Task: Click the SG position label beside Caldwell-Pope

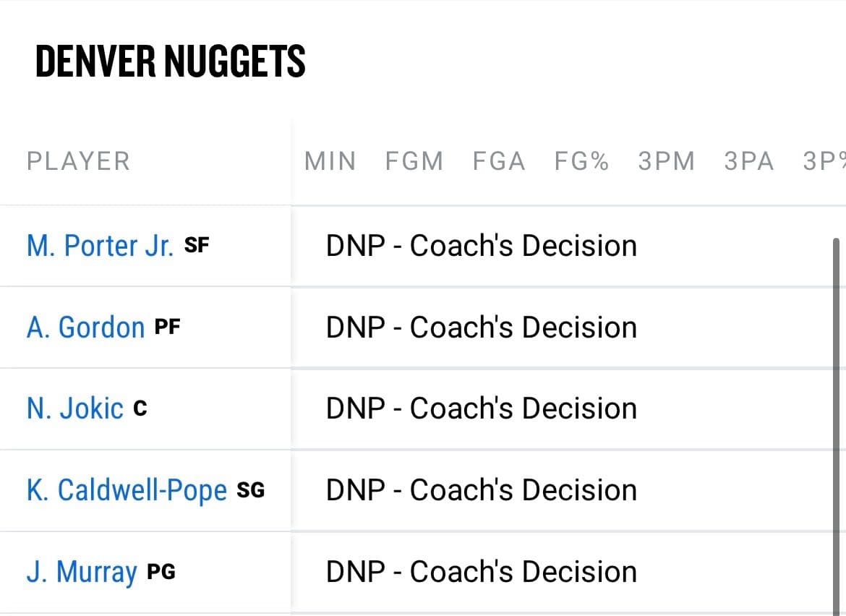Action: [250, 490]
